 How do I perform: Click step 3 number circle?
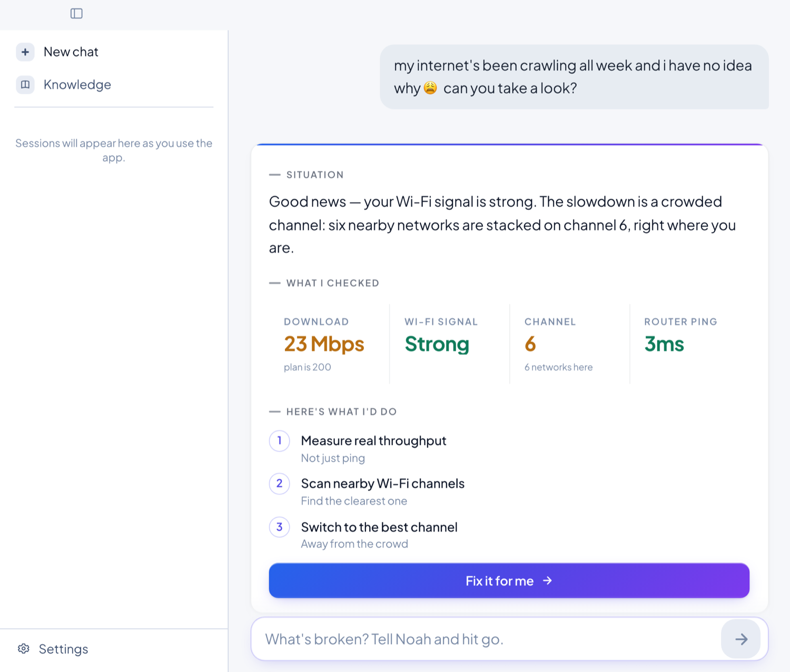point(280,527)
